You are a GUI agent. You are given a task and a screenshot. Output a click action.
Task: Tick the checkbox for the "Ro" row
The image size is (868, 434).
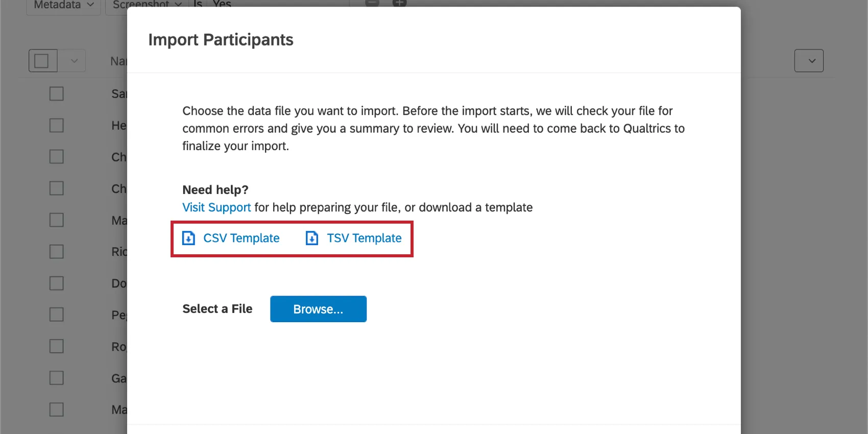(x=57, y=346)
